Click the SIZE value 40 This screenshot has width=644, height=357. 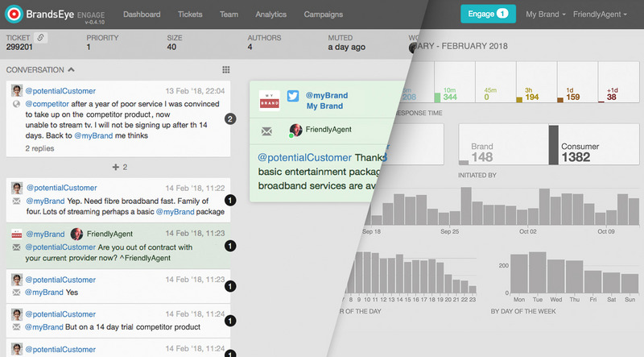(171, 47)
